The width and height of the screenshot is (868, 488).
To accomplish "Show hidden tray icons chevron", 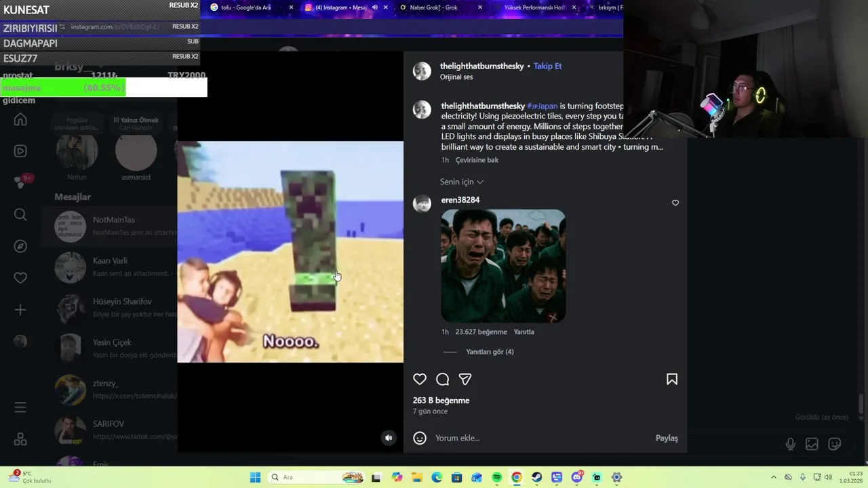I will pos(774,477).
